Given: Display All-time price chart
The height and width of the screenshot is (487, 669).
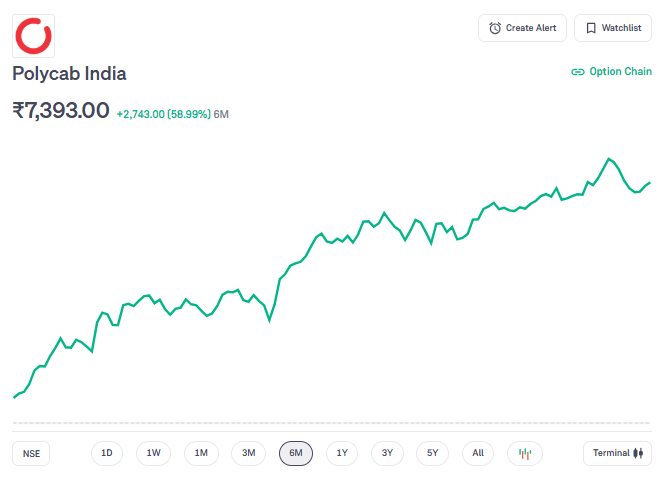Looking at the screenshot, I should click(x=478, y=453).
